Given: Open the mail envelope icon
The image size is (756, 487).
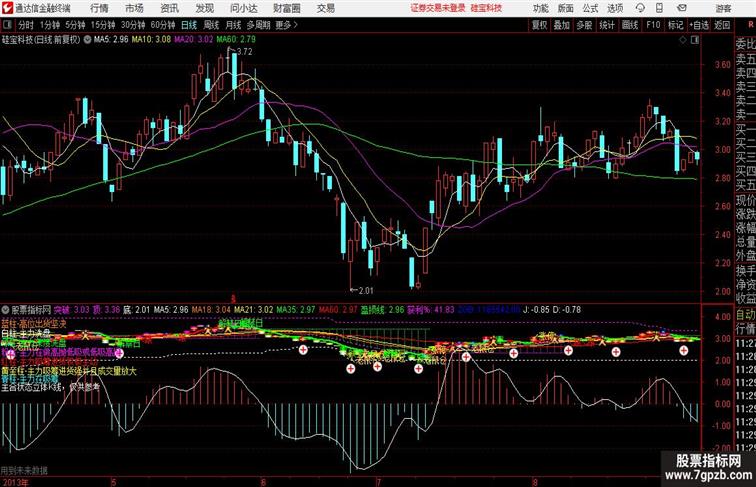Looking at the screenshot, I should [682, 8].
